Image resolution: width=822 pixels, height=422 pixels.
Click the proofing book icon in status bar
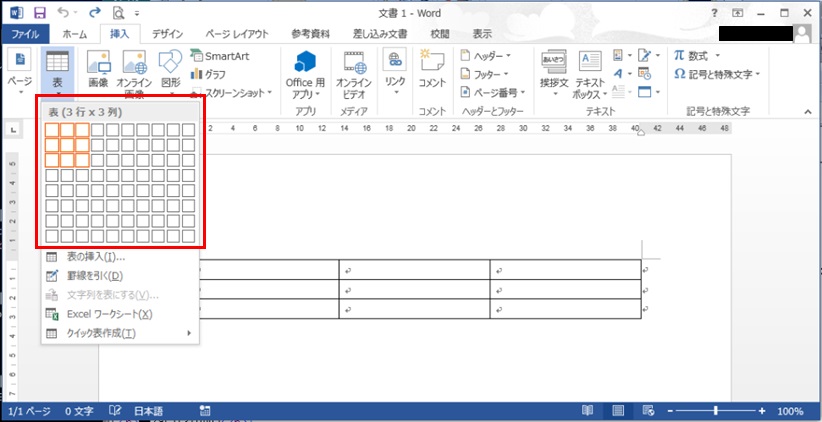point(115,411)
